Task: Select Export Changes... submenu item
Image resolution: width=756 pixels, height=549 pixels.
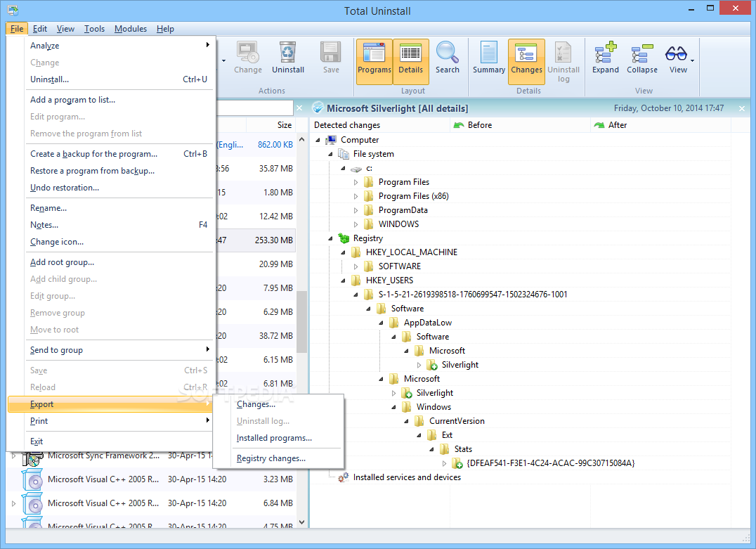Action: tap(278, 404)
